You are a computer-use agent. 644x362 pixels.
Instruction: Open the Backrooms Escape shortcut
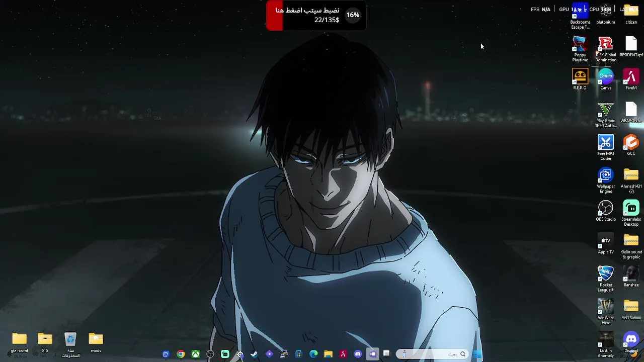[580, 16]
